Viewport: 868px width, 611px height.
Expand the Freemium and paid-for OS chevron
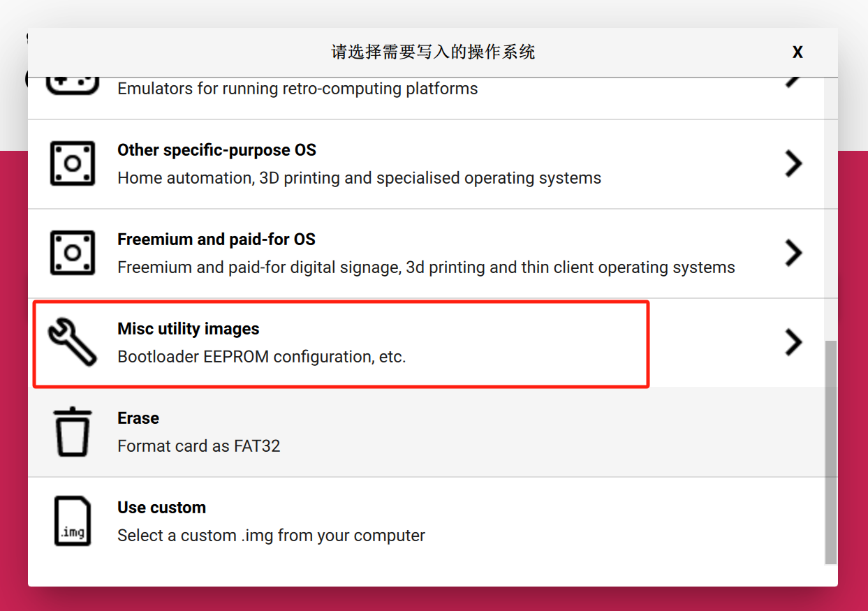pyautogui.click(x=793, y=253)
